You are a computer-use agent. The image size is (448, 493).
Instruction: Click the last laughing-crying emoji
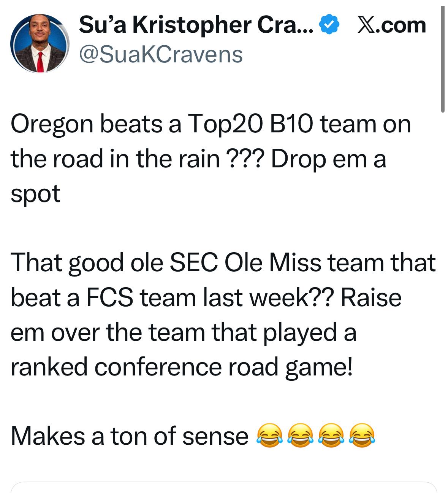point(362,435)
